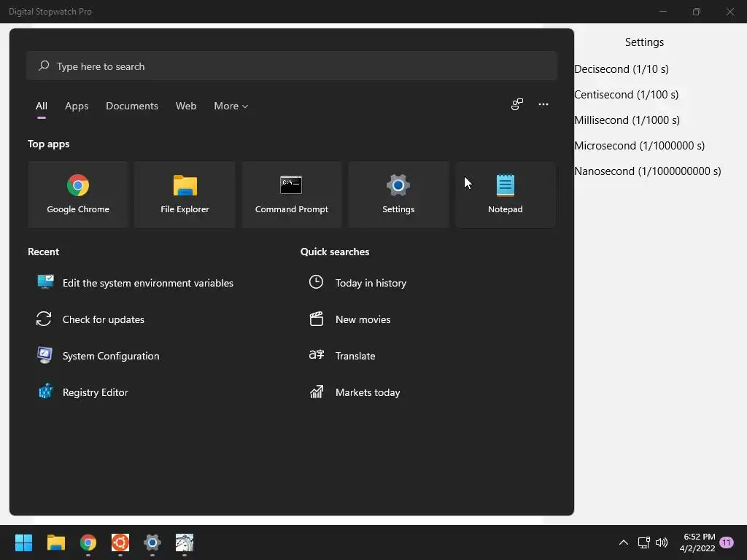747x560 pixels.
Task: Select Microsecond (1/1000000 s) in Stopwatch settings
Action: click(x=639, y=146)
